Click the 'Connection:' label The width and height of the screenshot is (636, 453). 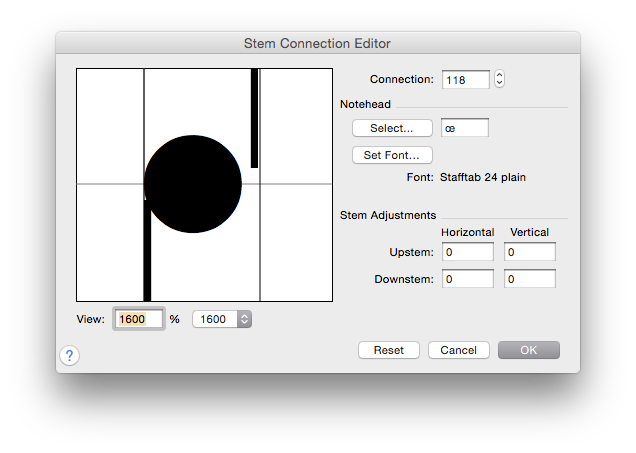[402, 79]
